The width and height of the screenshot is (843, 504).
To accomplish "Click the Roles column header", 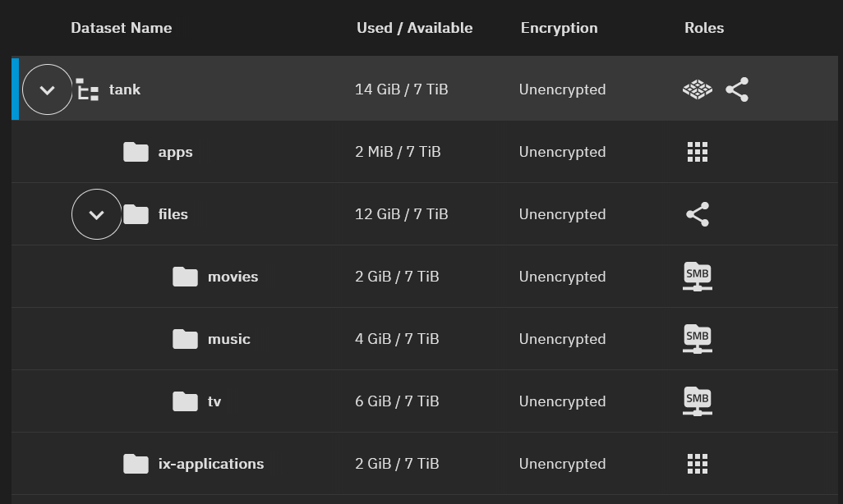I will [704, 28].
